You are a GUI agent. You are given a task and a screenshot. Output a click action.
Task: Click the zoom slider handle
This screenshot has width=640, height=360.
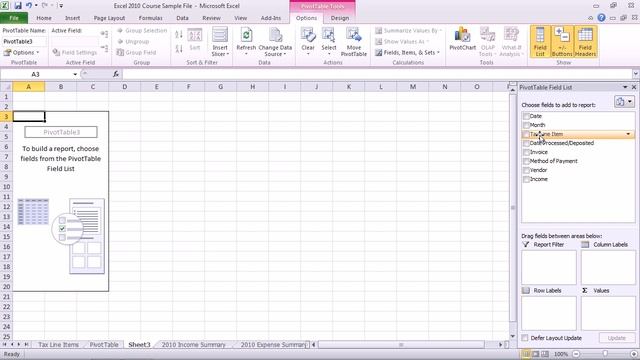pyautogui.click(x=605, y=354)
